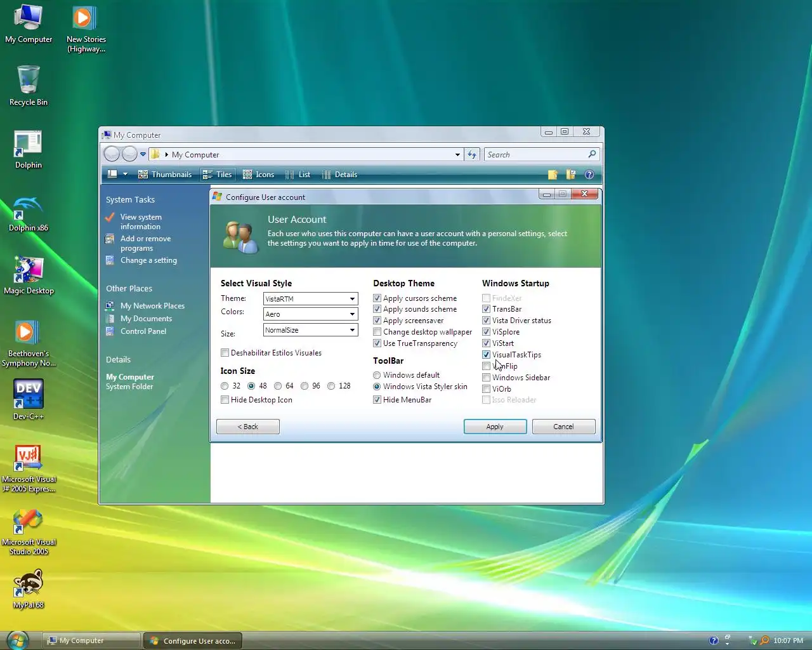Viewport: 812px width, 650px height.
Task: Click the layout pane icon in My Computer toolbar
Action: 112,174
